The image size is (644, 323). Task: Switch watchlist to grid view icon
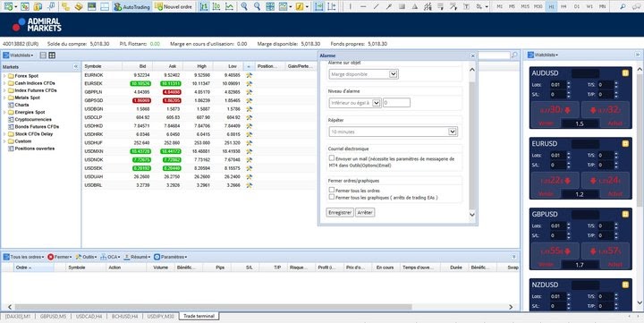click(x=52, y=55)
